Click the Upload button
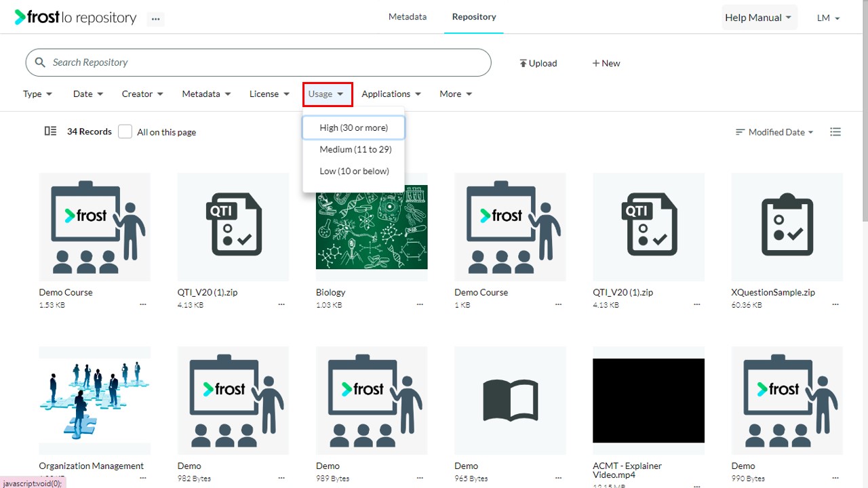The height and width of the screenshot is (488, 868). click(x=538, y=63)
